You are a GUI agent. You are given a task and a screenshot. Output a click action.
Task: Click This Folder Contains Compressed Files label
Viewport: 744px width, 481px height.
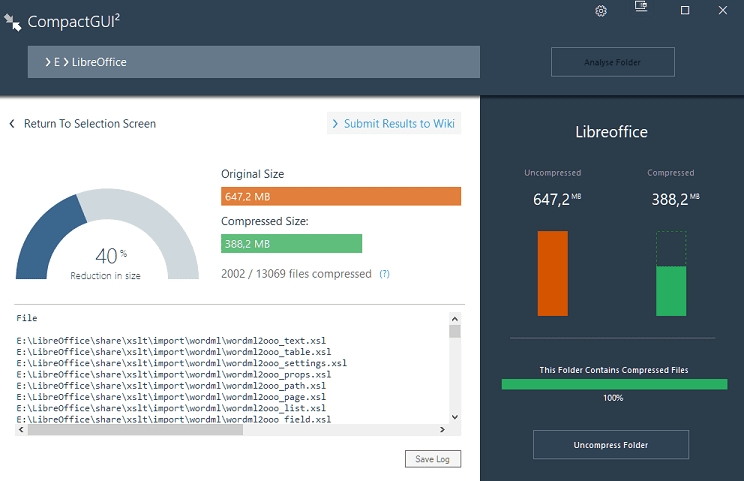[614, 370]
